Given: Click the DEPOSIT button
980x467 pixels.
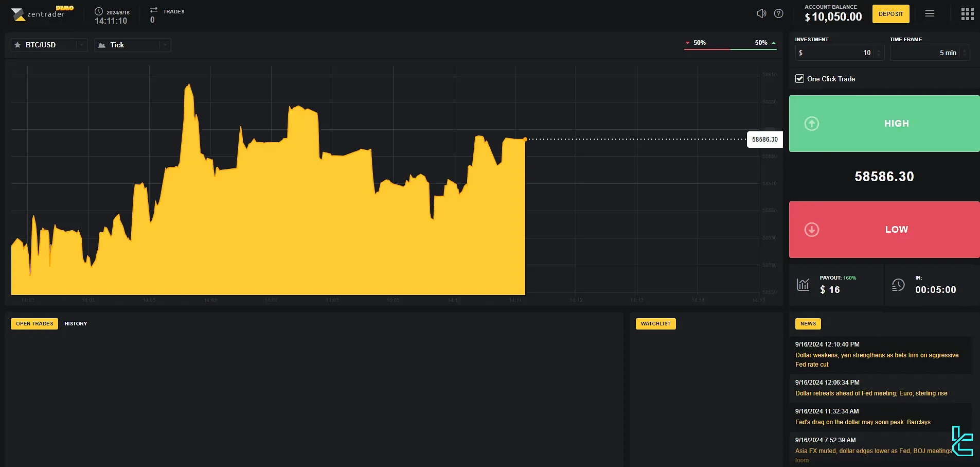Looking at the screenshot, I should 891,14.
